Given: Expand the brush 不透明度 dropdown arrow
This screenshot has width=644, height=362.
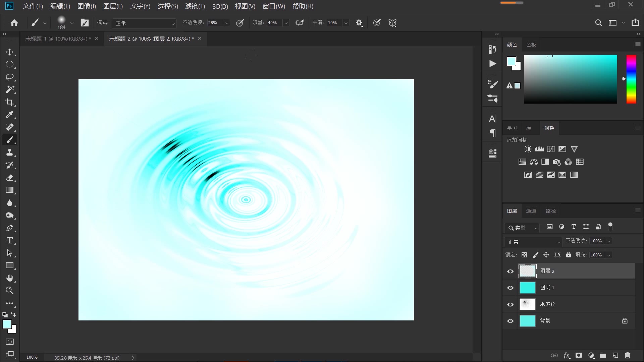Looking at the screenshot, I should pos(227,23).
